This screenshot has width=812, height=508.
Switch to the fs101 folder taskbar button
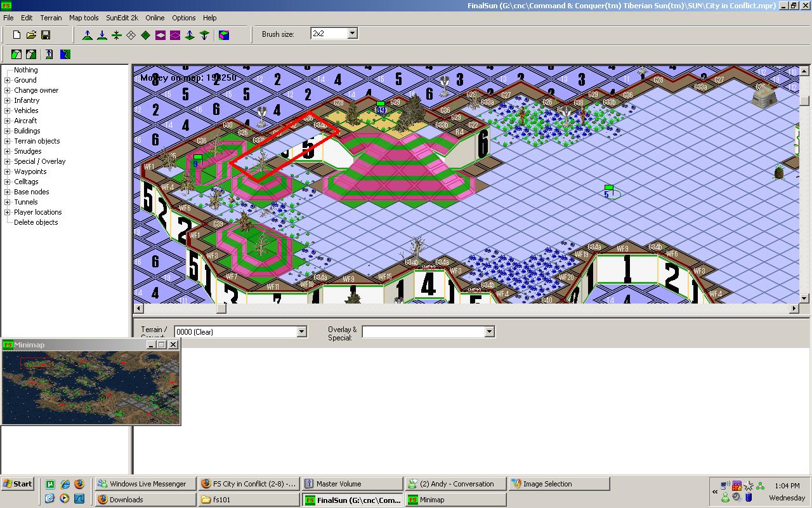click(249, 500)
